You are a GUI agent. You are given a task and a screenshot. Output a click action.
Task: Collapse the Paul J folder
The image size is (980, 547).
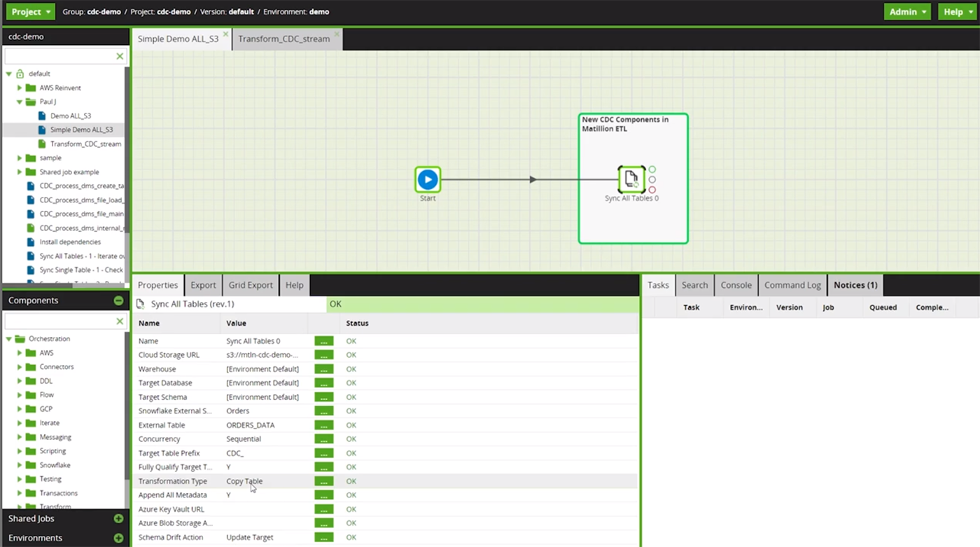coord(20,102)
